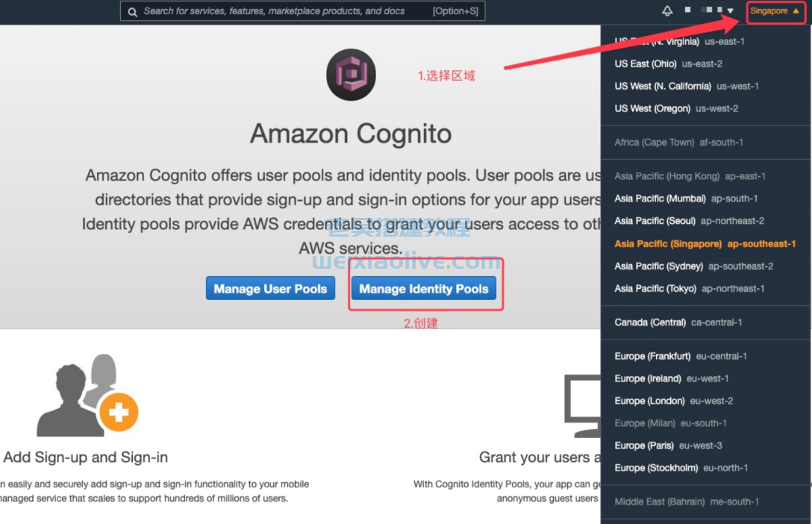812x524 pixels.
Task: Choose Asia Pacific (Mumbai) region
Action: point(686,199)
